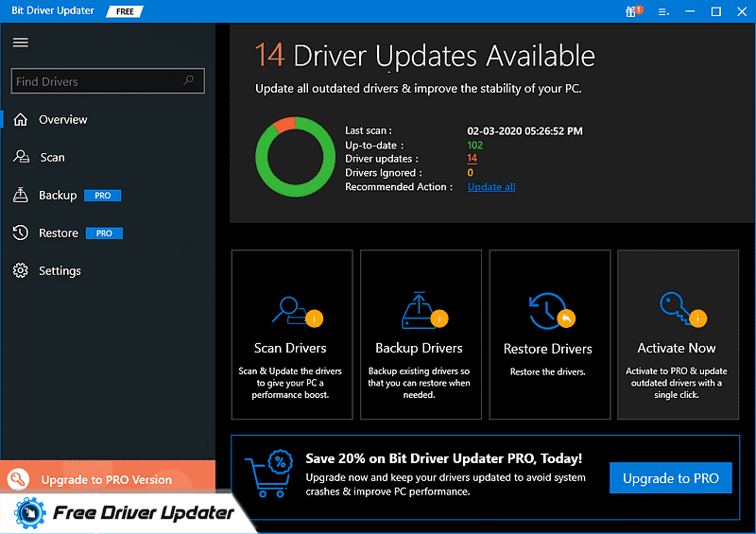Click the Restore clock icon in sidebar

pos(20,233)
